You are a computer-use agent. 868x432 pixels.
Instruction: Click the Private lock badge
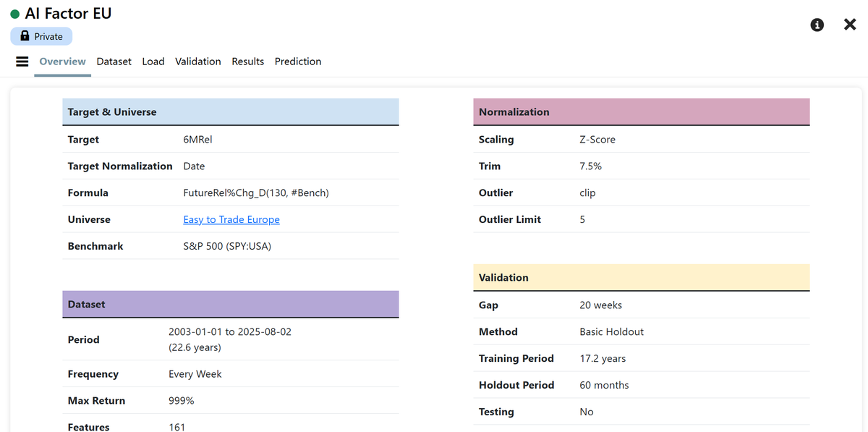41,36
